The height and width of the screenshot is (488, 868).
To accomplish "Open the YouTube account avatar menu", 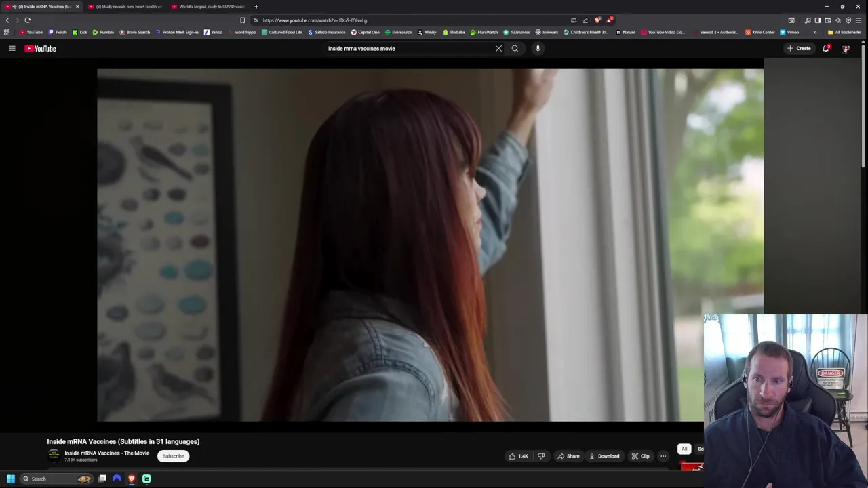I will [x=846, y=48].
